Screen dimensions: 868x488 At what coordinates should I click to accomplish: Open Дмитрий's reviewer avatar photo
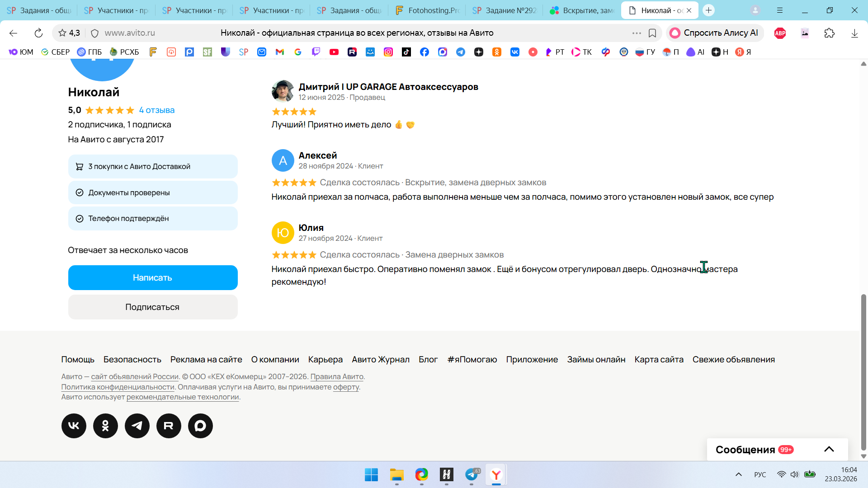pos(283,91)
